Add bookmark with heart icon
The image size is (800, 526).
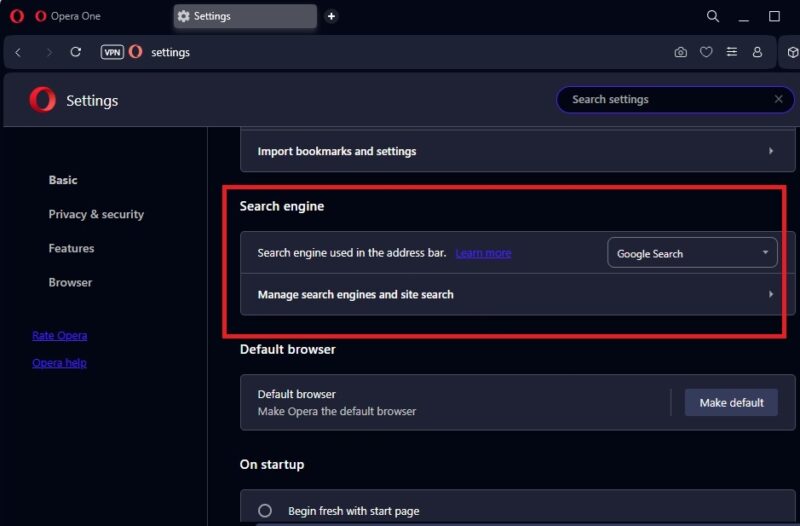[706, 52]
